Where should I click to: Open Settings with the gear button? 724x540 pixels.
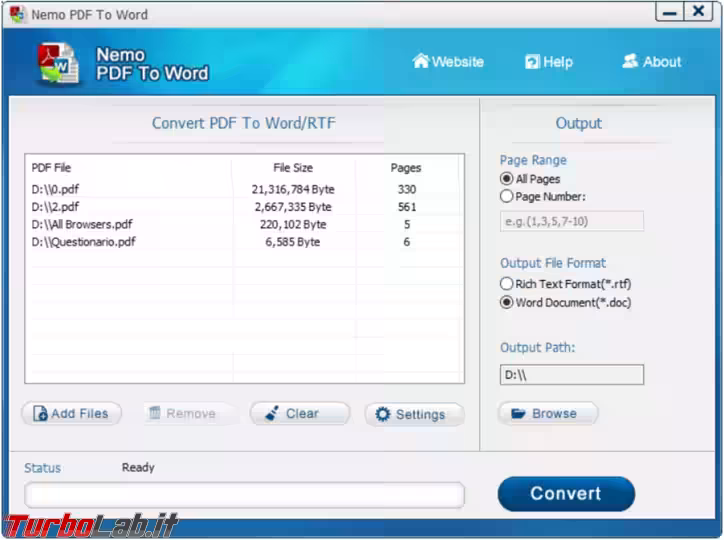414,414
